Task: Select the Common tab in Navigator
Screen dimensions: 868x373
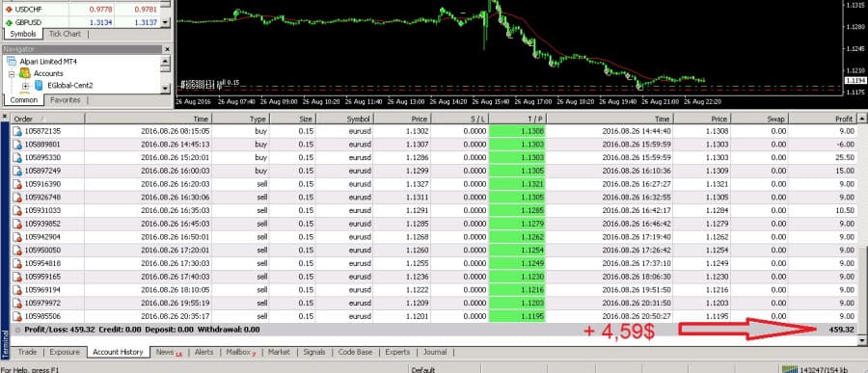Action: pos(23,100)
